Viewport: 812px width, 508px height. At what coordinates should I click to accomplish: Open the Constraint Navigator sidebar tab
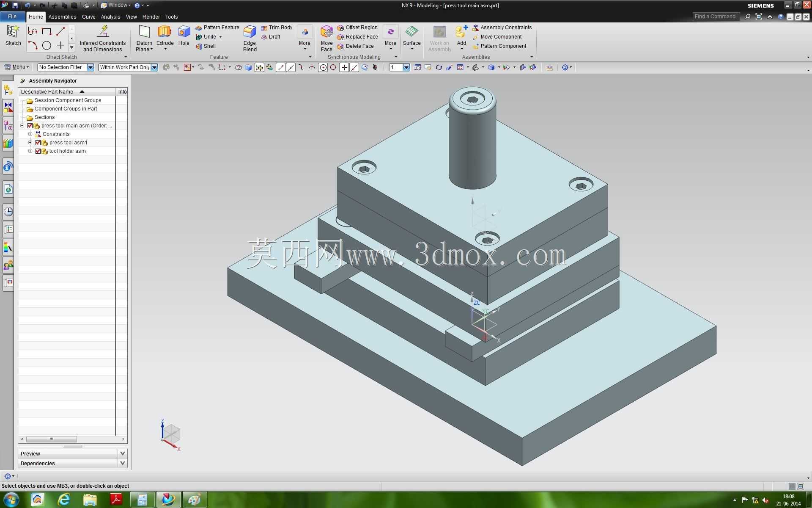pyautogui.click(x=8, y=108)
